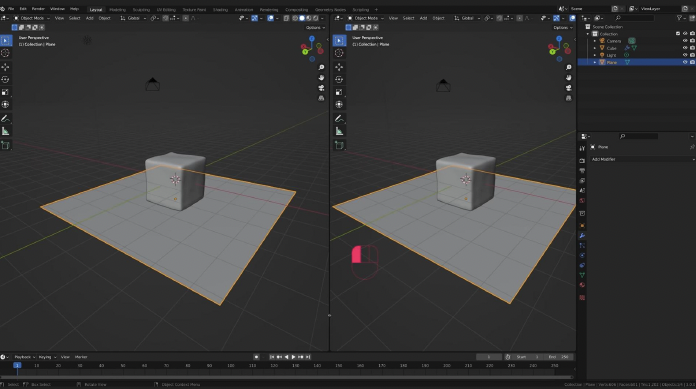The image size is (696, 389).
Task: Open the Keying menu in timeline
Action: tap(47, 357)
